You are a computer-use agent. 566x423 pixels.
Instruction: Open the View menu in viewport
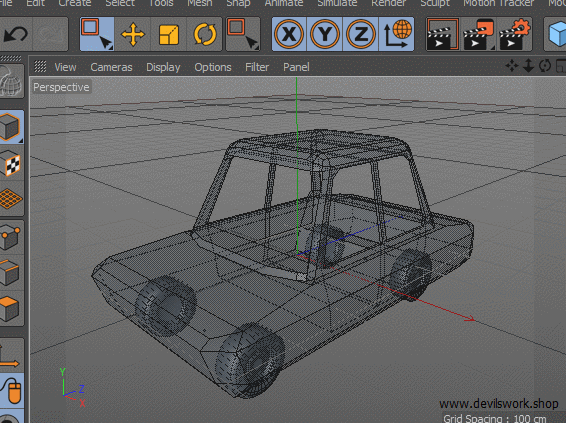click(x=65, y=67)
